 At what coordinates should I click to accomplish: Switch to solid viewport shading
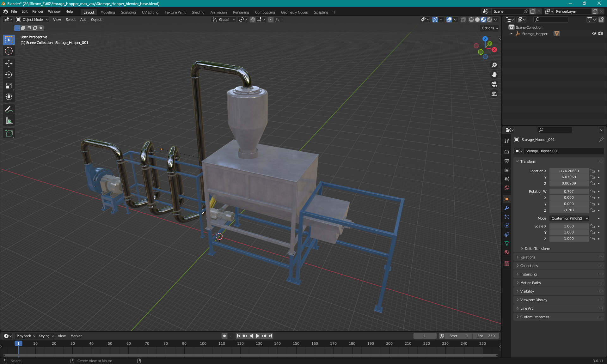tap(477, 20)
